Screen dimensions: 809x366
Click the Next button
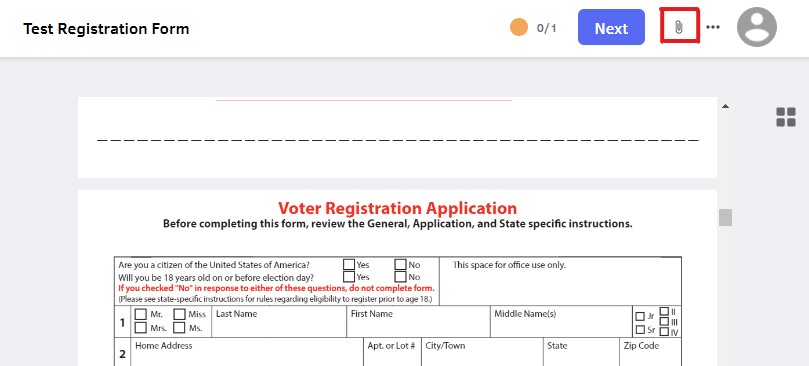611,27
